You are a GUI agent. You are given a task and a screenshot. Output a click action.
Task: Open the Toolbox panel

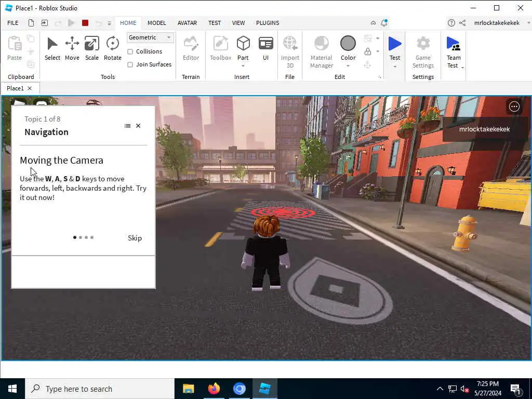(220, 48)
